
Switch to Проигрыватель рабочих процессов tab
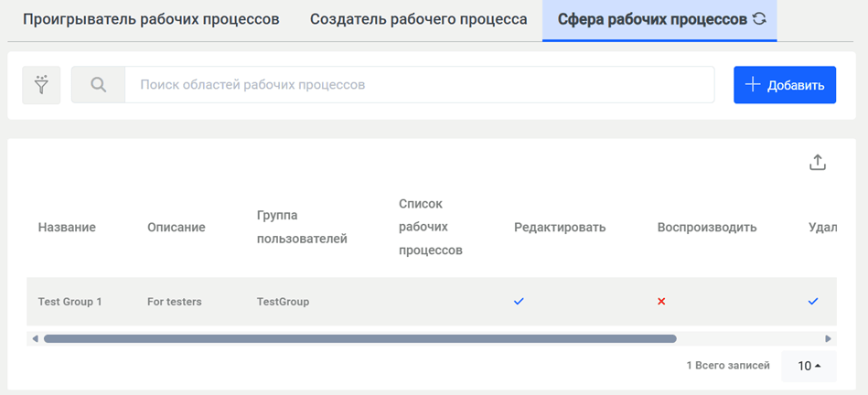151,19
